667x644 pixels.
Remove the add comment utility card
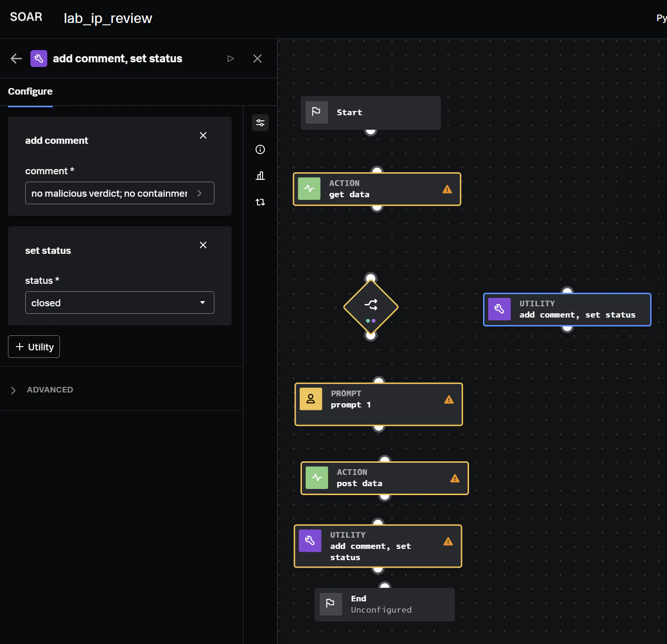pyautogui.click(x=203, y=135)
